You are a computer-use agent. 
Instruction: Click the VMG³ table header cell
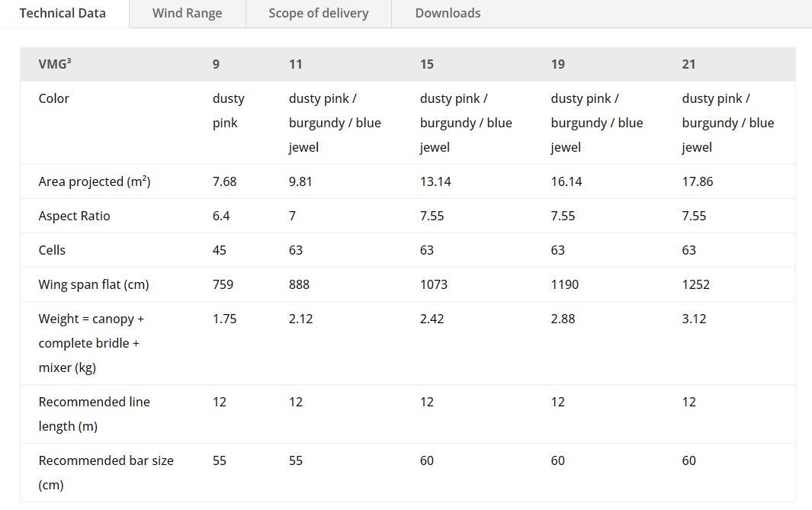[x=55, y=64]
